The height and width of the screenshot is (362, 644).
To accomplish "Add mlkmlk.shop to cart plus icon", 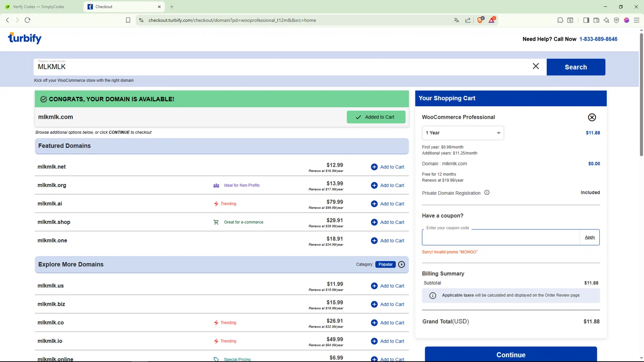I will click(374, 222).
